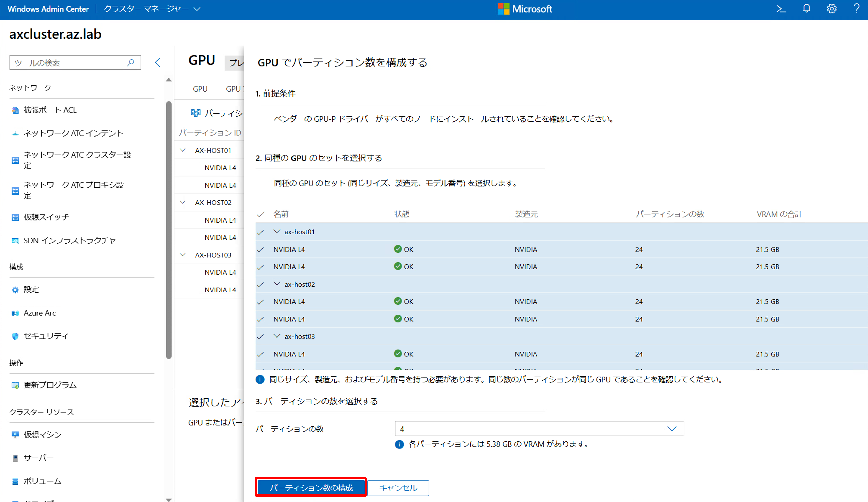The image size is (868, 502).
Task: Click the sidebar scrollbar thumb
Action: coord(169,230)
